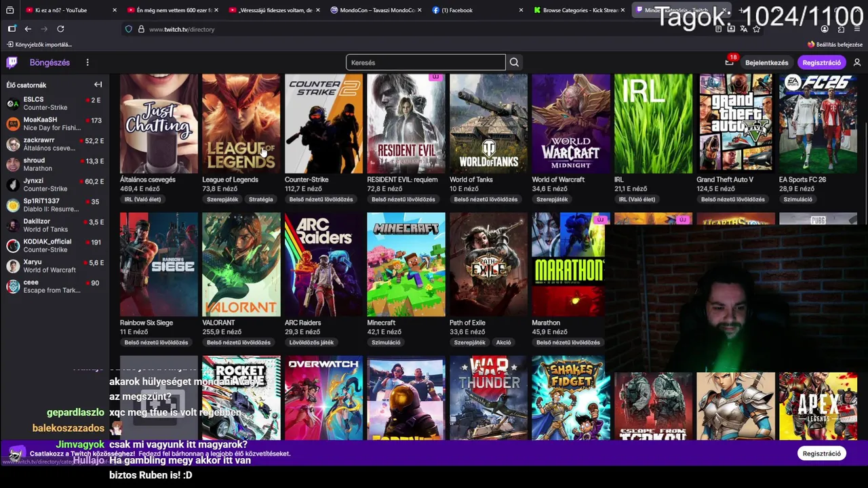Open Grand Theft Auto V cover art
Screen dimensions: 868x488
(x=735, y=123)
